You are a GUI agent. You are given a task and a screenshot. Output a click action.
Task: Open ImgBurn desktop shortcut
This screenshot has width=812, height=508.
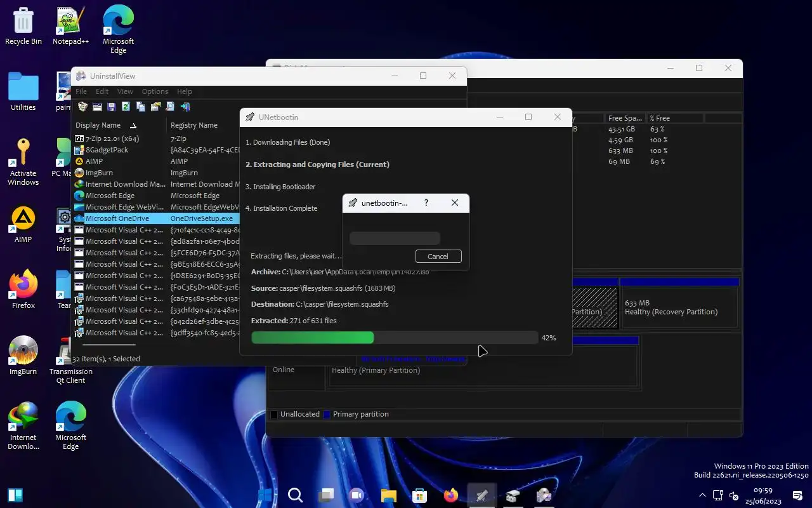click(23, 357)
